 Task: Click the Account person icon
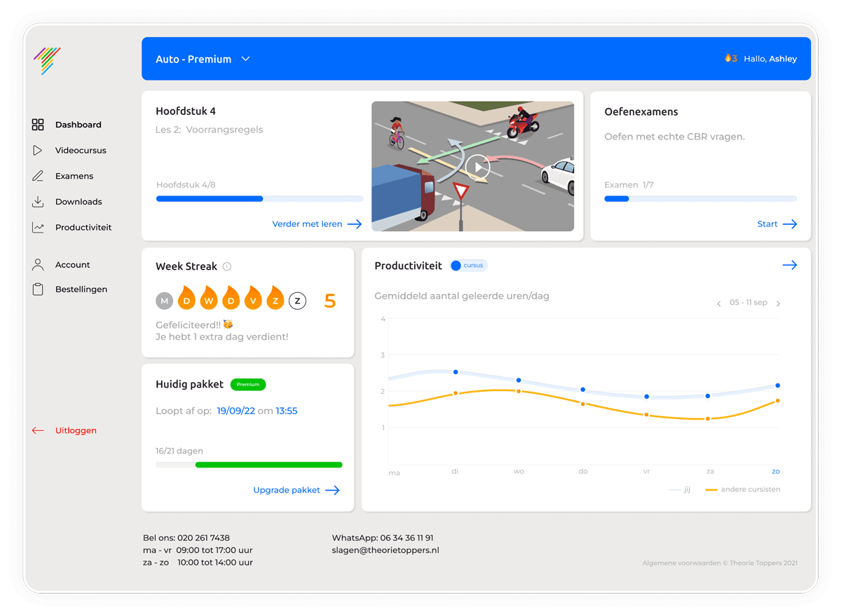[38, 265]
